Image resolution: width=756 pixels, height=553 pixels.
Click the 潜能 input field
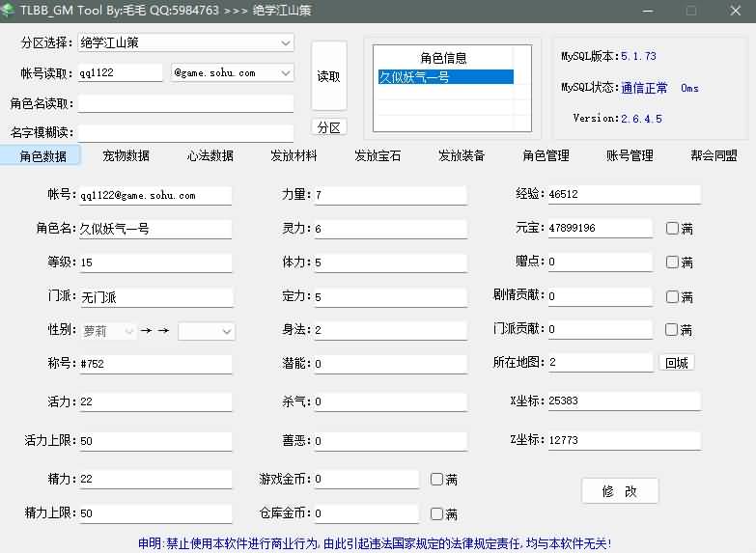(x=390, y=364)
